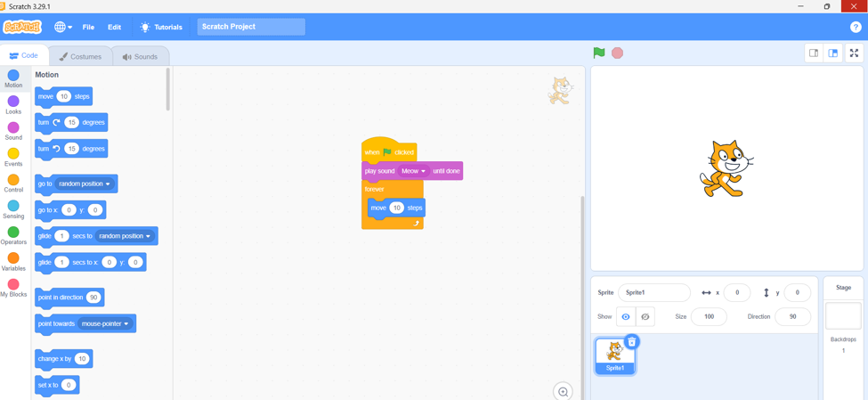Viewport: 868px width, 400px height.
Task: Select the Stage backdrop thumbnail
Action: click(x=843, y=315)
